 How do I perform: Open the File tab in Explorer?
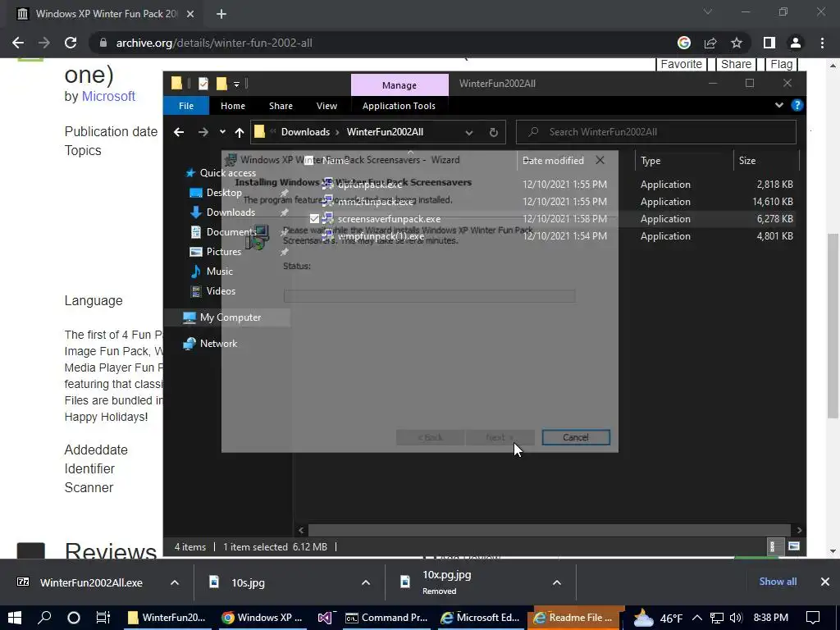(x=186, y=106)
